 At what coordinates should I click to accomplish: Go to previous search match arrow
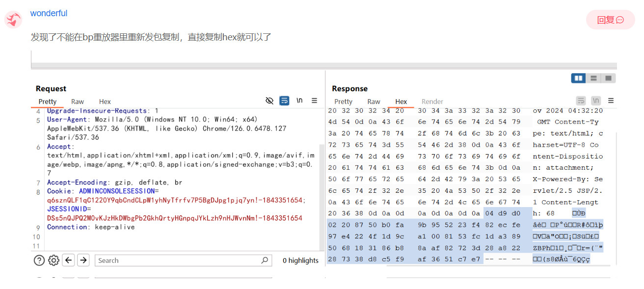point(69,261)
